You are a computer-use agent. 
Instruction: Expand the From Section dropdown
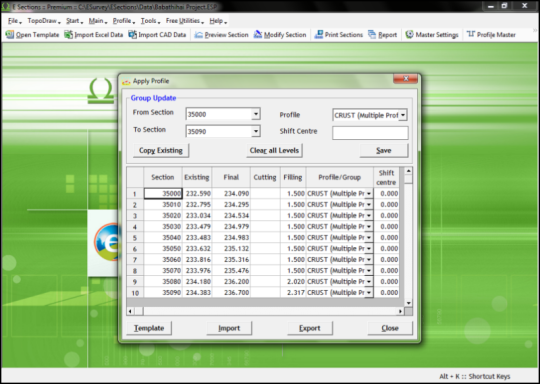pos(256,114)
